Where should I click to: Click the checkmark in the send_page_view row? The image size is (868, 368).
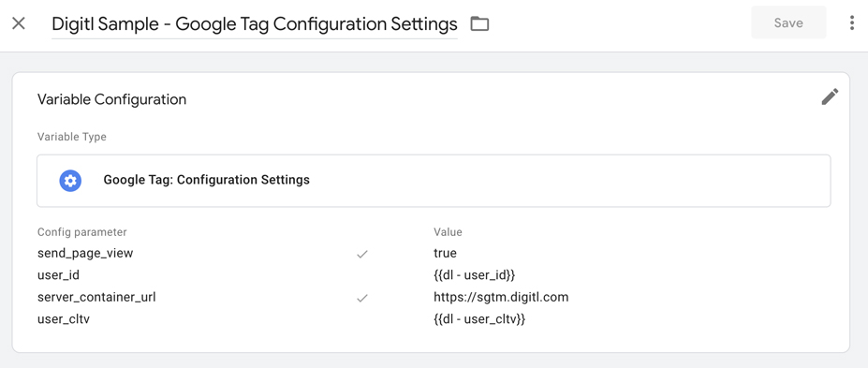(362, 254)
